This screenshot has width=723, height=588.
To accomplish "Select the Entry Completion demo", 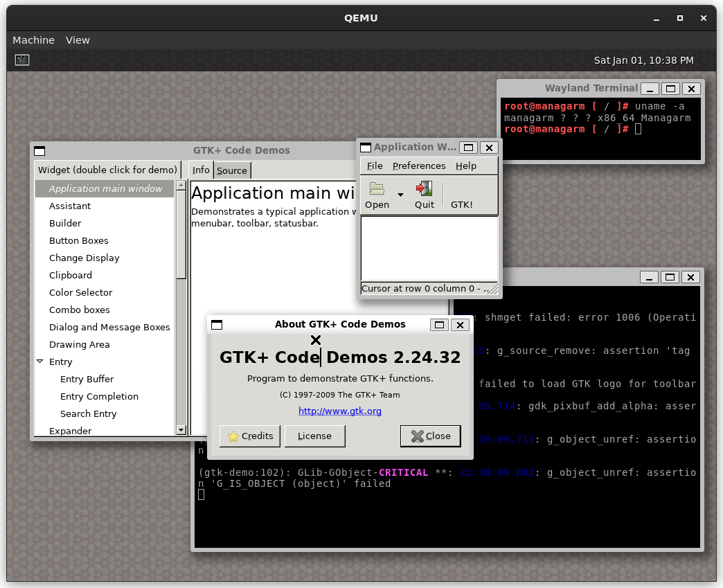I will [105, 396].
